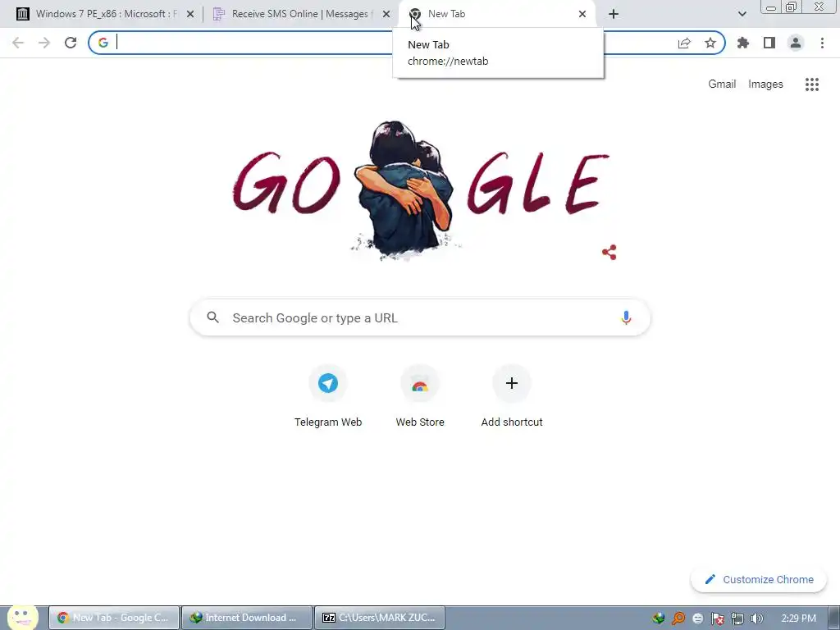Click the IDM globe tray icon
Viewport: 840px width, 630px height.
659,619
